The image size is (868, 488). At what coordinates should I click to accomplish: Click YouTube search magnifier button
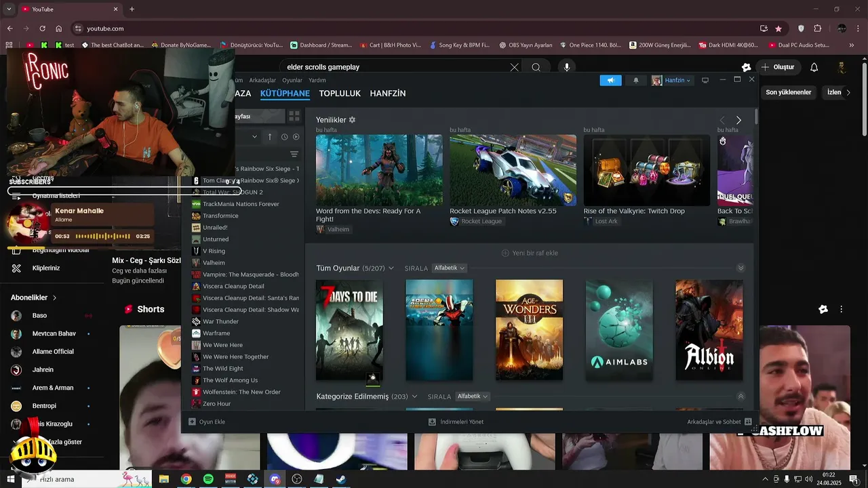pos(536,67)
